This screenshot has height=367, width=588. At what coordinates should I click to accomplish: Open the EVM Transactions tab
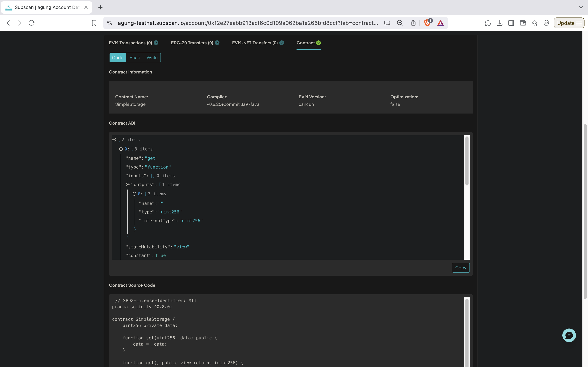click(131, 43)
